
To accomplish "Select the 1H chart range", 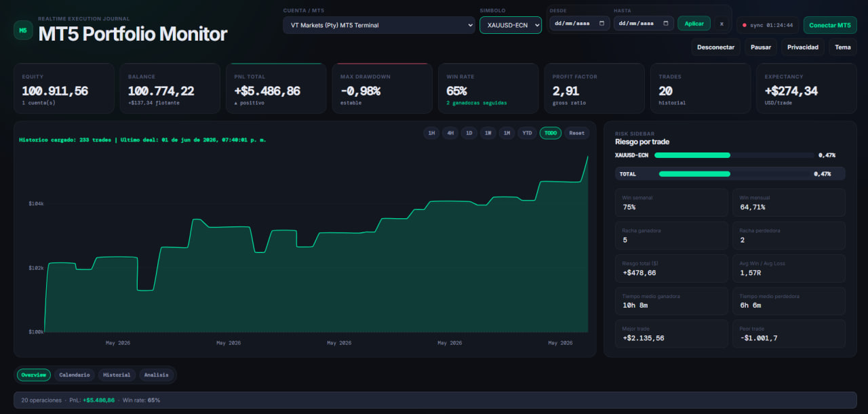I will 431,133.
